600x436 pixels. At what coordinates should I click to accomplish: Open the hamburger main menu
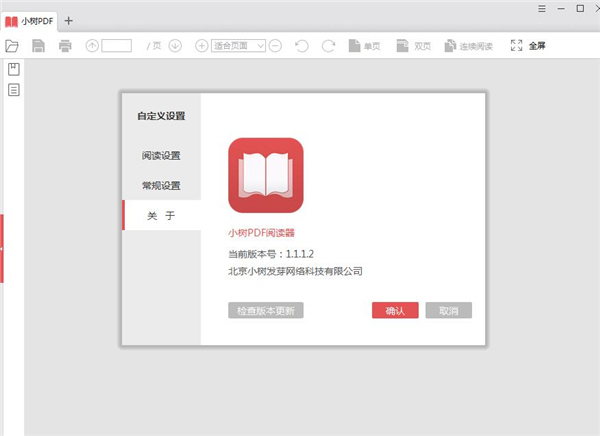point(542,8)
